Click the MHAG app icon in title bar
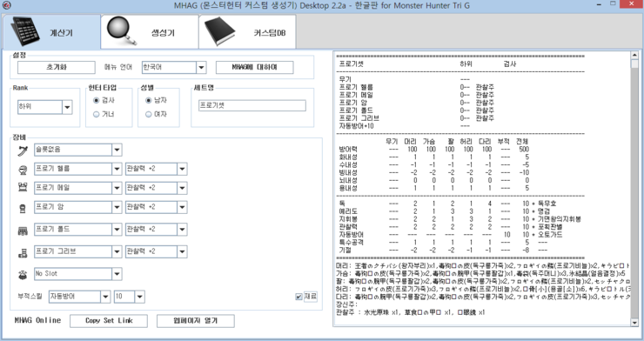The image size is (644, 341). click(x=7, y=5)
